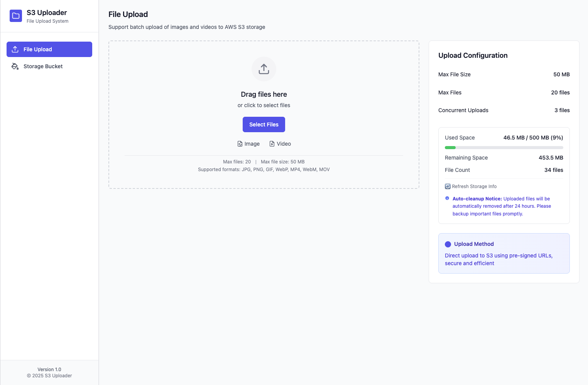Click the info icon beside Auto-cleanup Notice

tap(447, 198)
